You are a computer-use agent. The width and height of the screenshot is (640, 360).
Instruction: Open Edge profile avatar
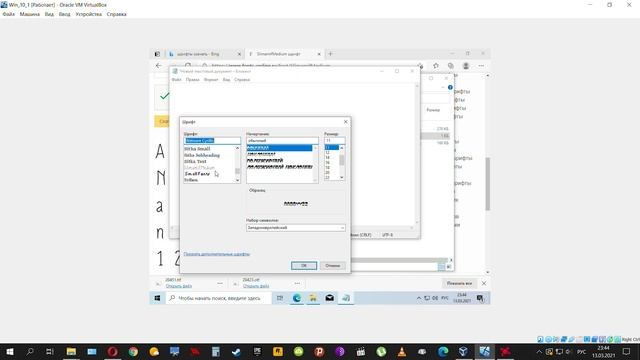pos(466,66)
